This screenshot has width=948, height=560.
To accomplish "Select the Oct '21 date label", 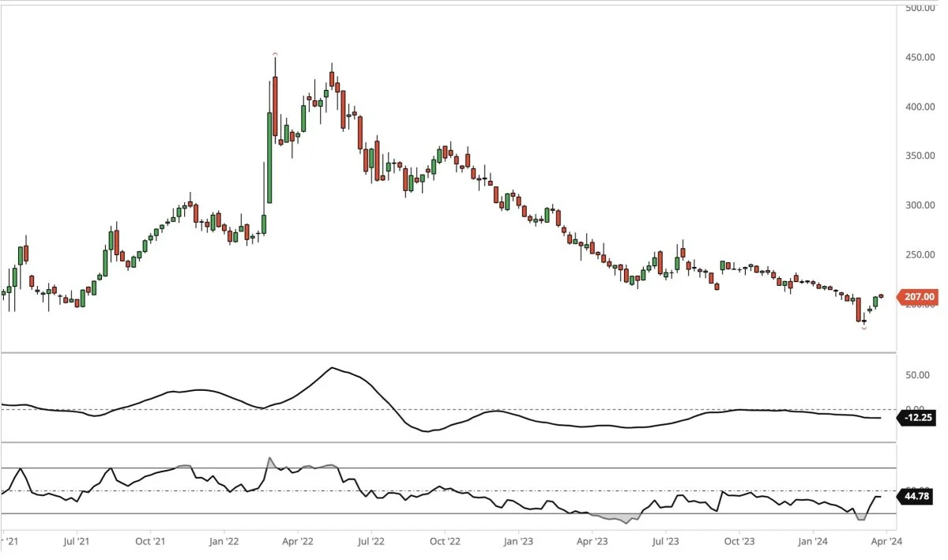I will coord(150,542).
